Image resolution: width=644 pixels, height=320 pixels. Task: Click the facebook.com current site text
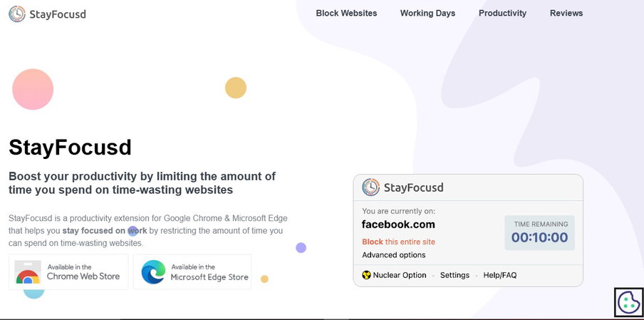398,224
